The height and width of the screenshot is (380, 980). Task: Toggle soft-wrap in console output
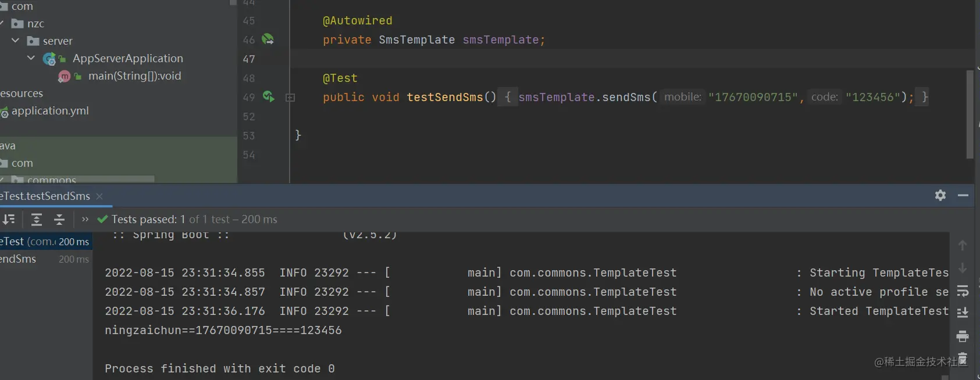pos(962,291)
